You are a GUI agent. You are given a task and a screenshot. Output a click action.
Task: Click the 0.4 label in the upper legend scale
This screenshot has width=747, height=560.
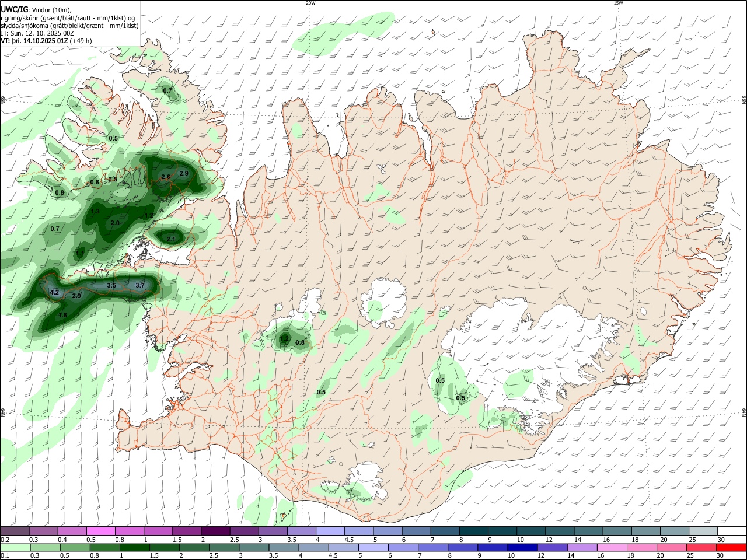(62, 540)
